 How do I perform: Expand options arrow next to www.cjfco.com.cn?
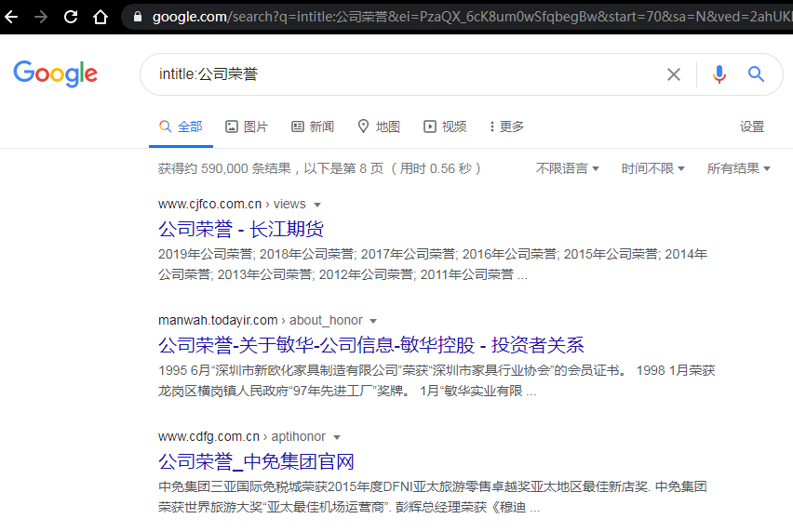(317, 205)
